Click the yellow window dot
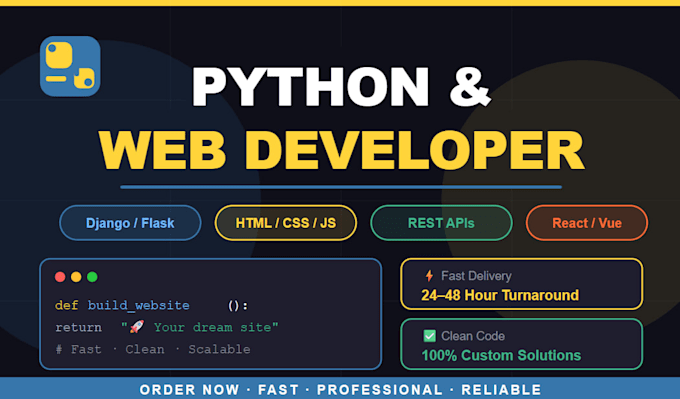 tap(76, 277)
